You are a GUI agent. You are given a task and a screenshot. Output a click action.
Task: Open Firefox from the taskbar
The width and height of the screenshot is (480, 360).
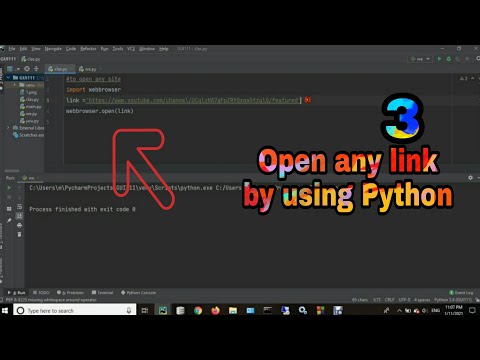point(215,311)
